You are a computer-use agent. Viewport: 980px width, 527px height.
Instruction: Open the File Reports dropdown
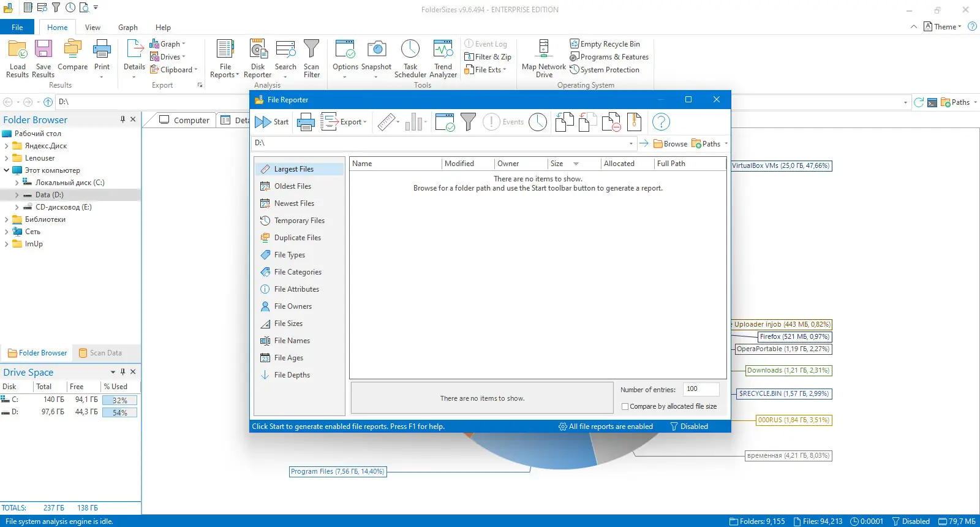[225, 58]
